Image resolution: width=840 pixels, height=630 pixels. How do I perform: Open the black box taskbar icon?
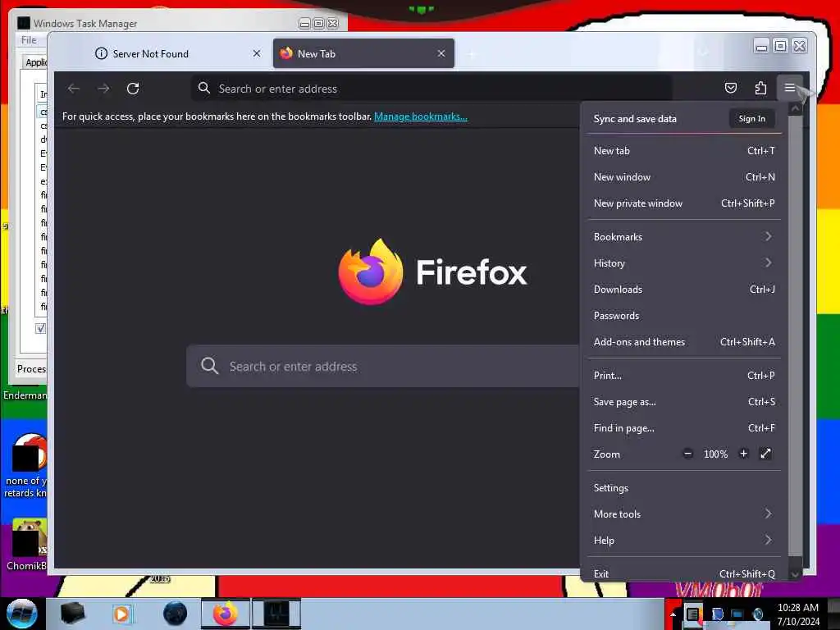point(73,614)
